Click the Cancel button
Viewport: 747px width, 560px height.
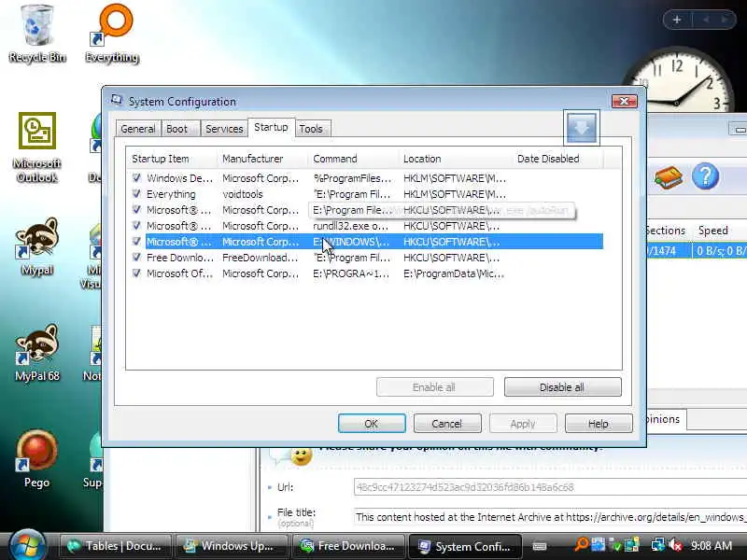[x=447, y=424]
